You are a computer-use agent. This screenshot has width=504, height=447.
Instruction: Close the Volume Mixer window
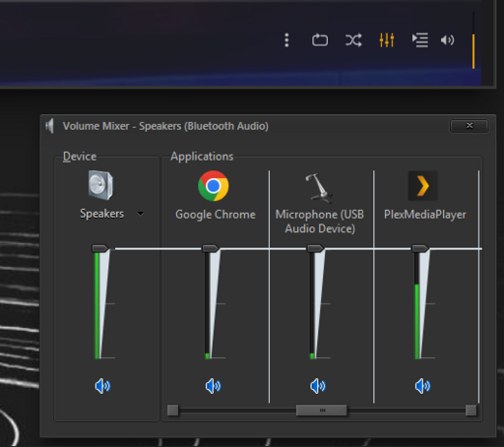(x=470, y=126)
